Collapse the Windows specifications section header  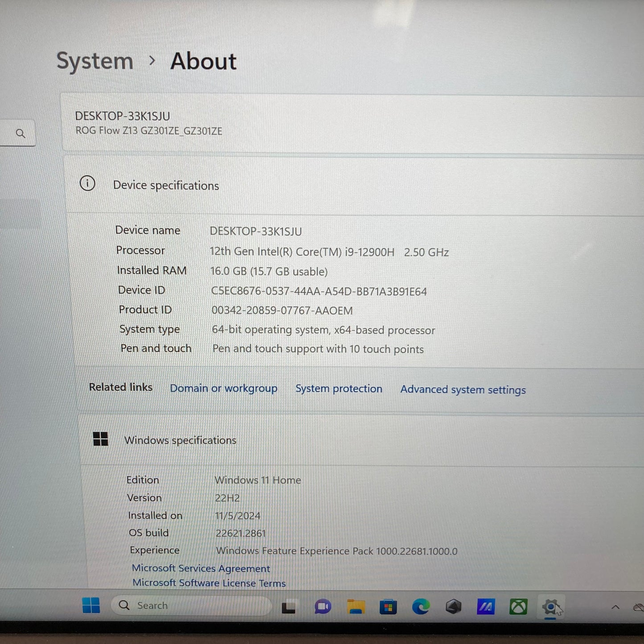click(x=361, y=440)
